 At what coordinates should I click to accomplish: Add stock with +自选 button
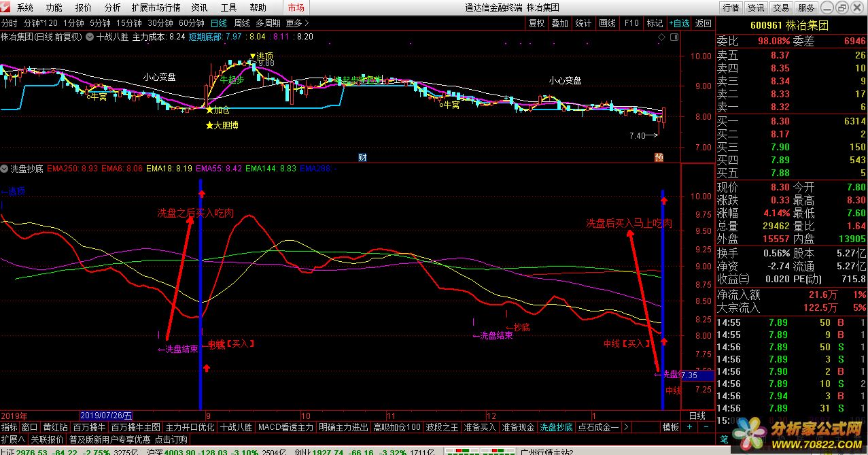tap(679, 23)
